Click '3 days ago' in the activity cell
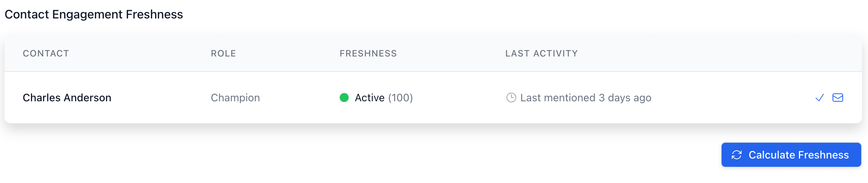This screenshot has width=868, height=183. 625,98
